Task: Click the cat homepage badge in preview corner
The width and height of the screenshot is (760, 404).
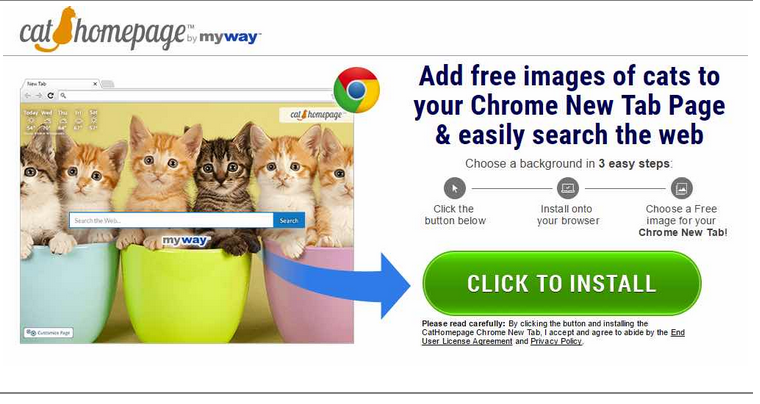Action: 316,115
